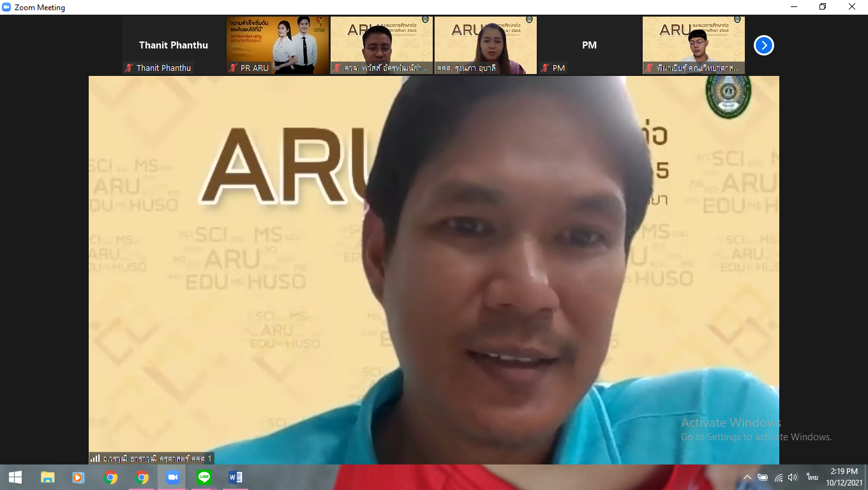Switch the ไทย keyboard language indicator
Viewport: 868px width, 490px height.
click(x=812, y=477)
